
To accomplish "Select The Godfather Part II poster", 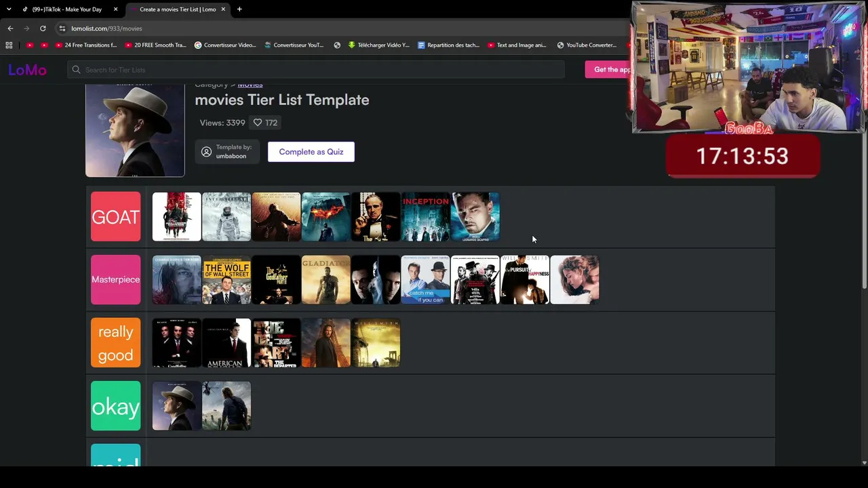I will pyautogui.click(x=277, y=280).
